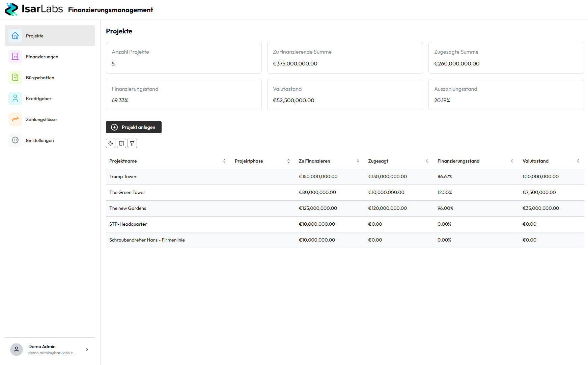Toggle sorting on the Zugesagt column

tap(427, 161)
